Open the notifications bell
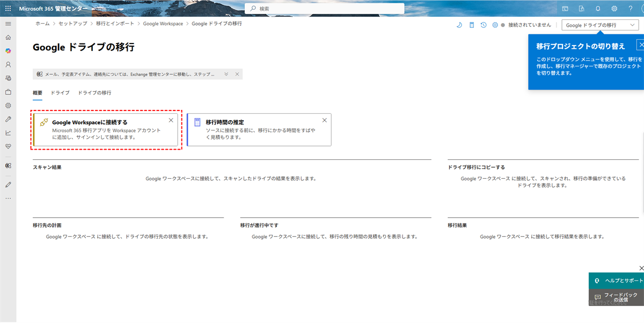Viewport: 644px width, 323px height. [598, 9]
